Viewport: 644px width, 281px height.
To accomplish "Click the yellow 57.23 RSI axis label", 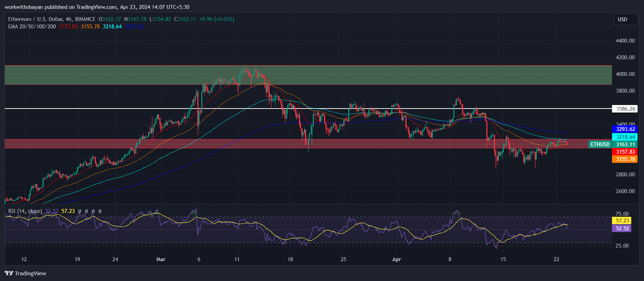I will tap(622, 221).
